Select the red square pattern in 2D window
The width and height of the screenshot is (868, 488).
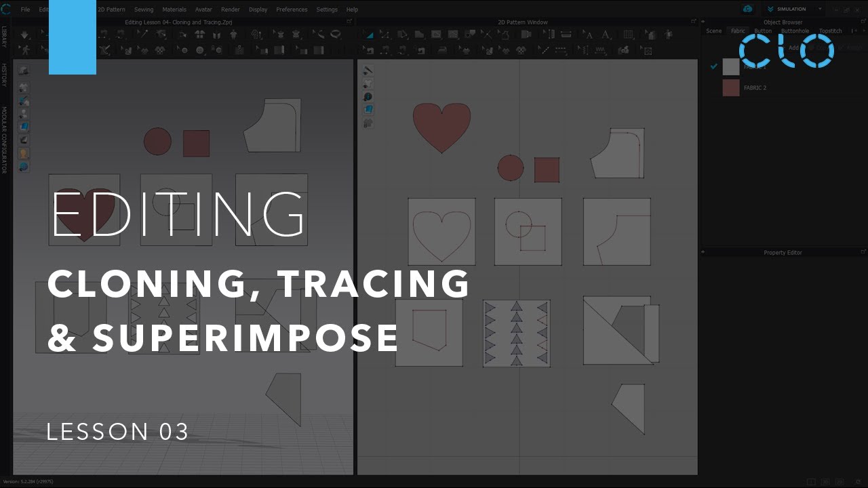click(547, 170)
